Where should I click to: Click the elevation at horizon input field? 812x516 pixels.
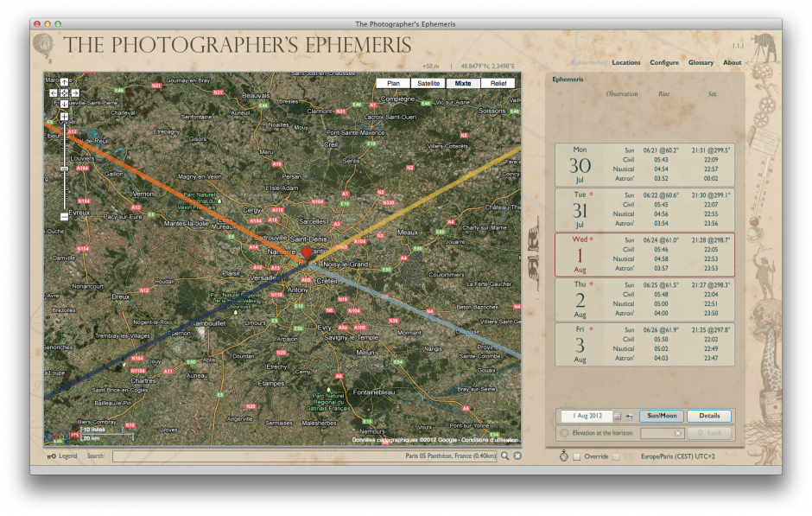click(x=662, y=433)
